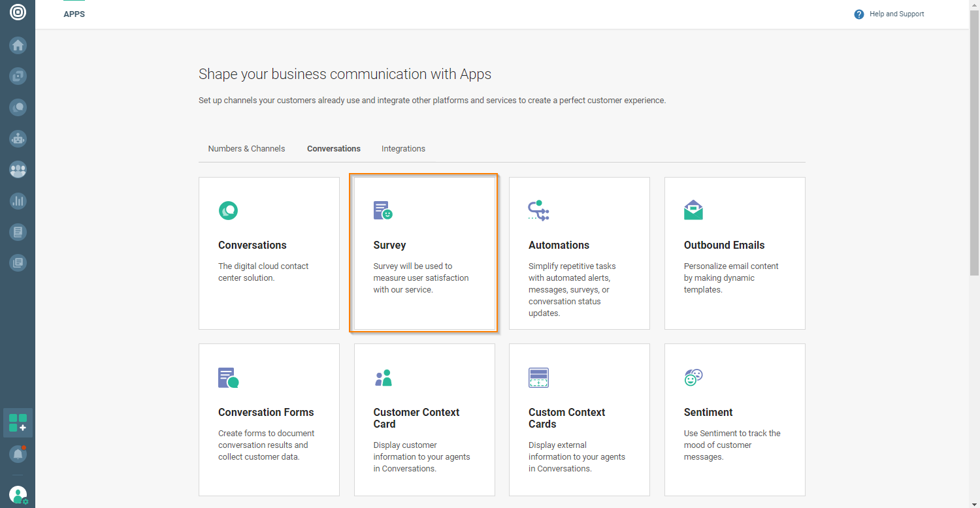Open the People icon in sidebar
The height and width of the screenshot is (508, 980).
[18, 170]
